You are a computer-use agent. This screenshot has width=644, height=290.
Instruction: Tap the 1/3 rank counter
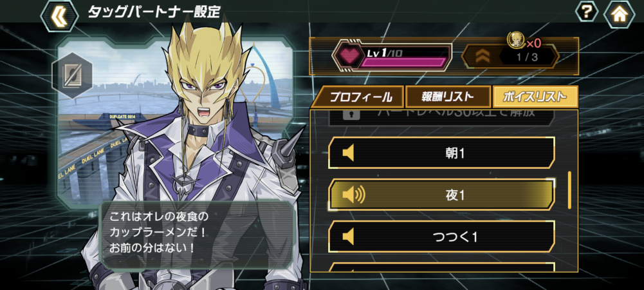click(x=527, y=57)
